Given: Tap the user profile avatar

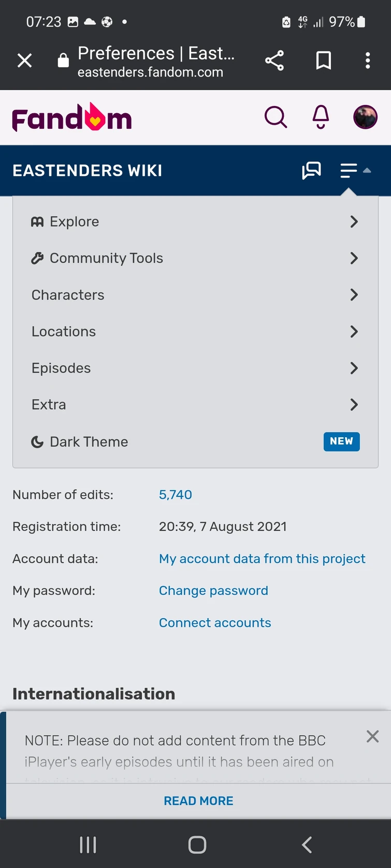Looking at the screenshot, I should (x=365, y=117).
